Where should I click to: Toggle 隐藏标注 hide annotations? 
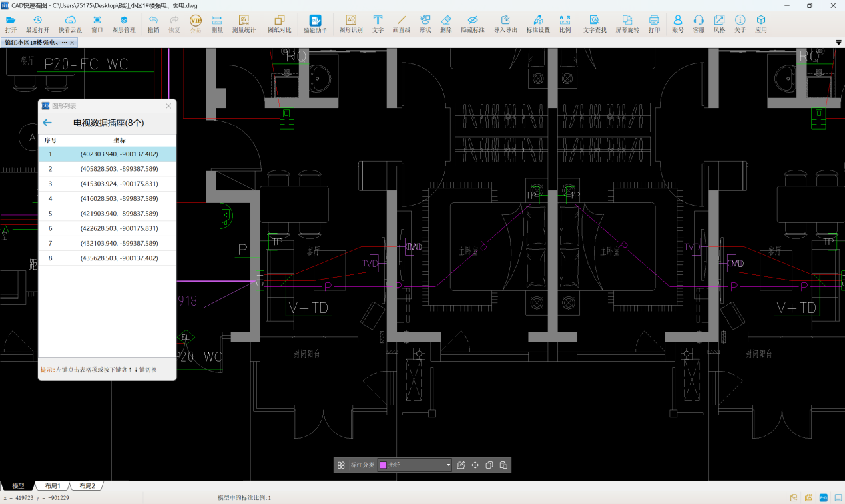pos(473,24)
